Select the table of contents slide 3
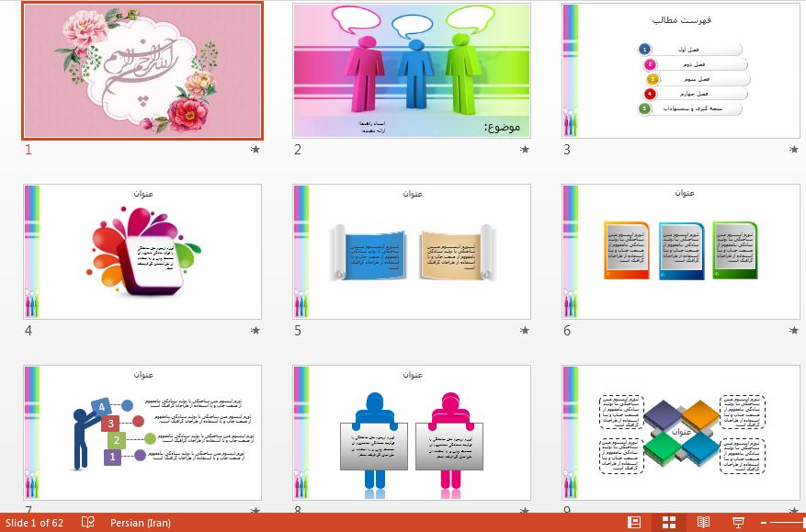Screen dimensions: 806x532 [681, 70]
